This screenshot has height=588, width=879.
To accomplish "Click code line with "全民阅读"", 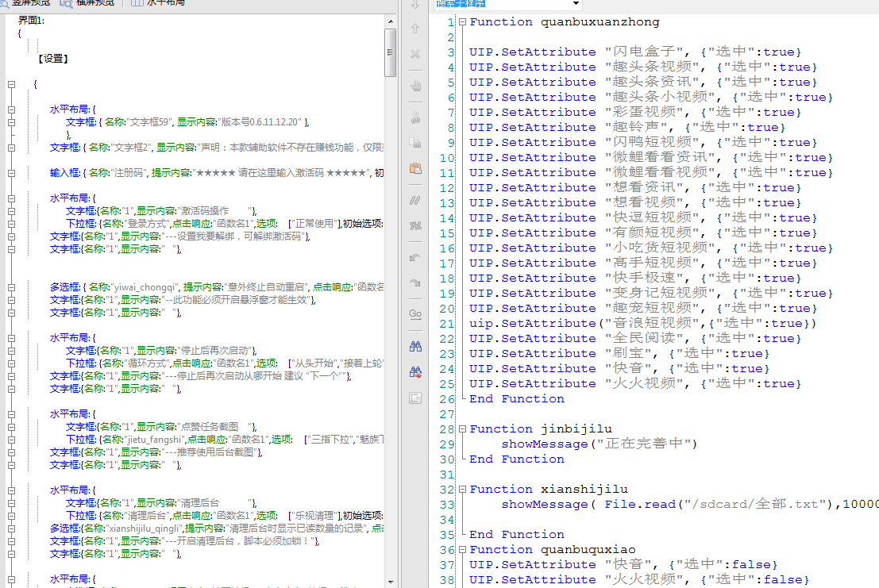I will [x=635, y=339].
